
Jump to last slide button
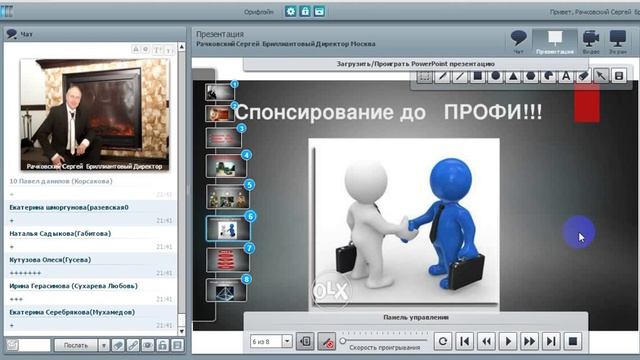coord(551,341)
